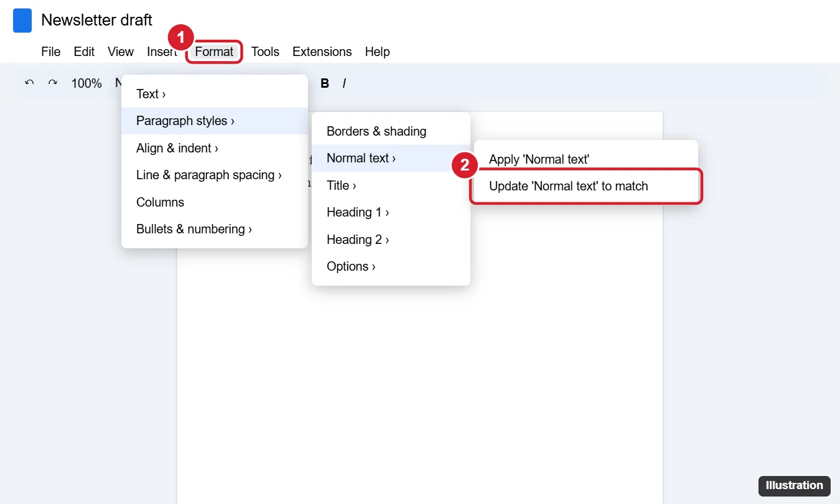
Task: Click the redo arrow icon
Action: pos(53,83)
